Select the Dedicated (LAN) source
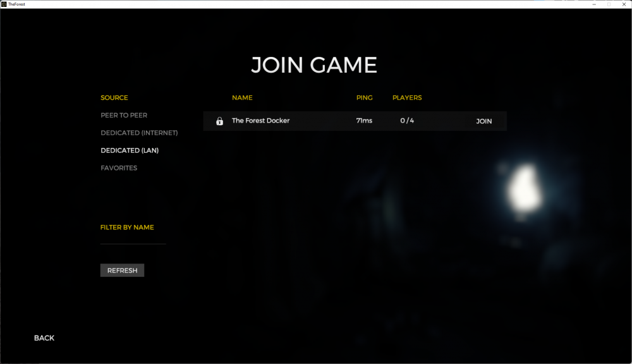This screenshot has height=364, width=632. pyautogui.click(x=130, y=150)
